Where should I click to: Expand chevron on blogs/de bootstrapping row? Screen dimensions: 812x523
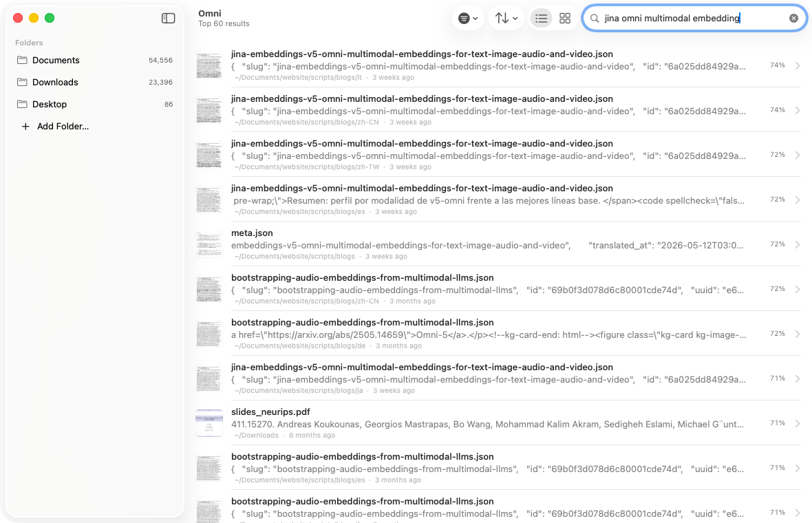click(x=798, y=334)
